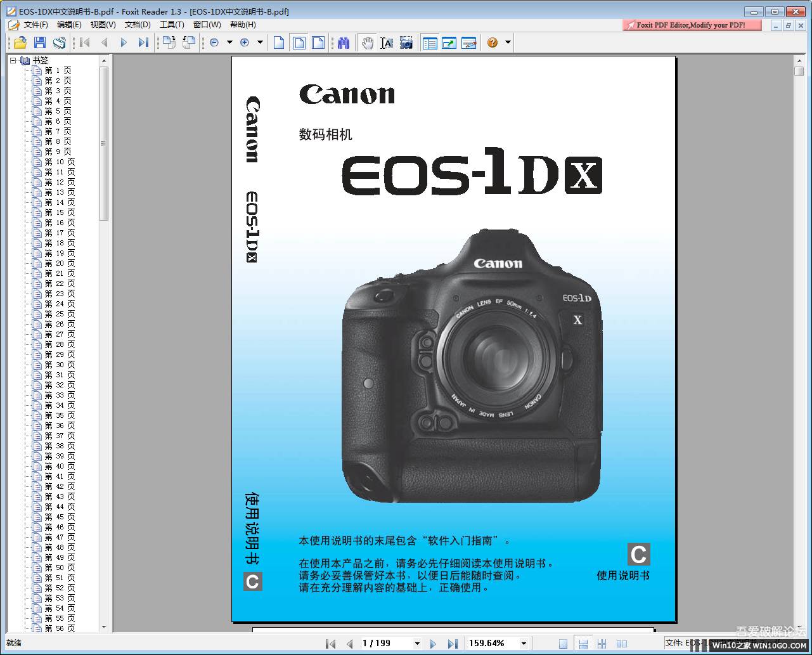
Task: Go to next page in the top toolbar
Action: click(124, 42)
